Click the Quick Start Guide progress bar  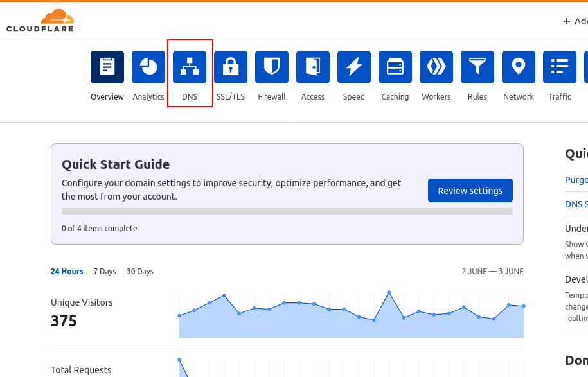pos(287,211)
